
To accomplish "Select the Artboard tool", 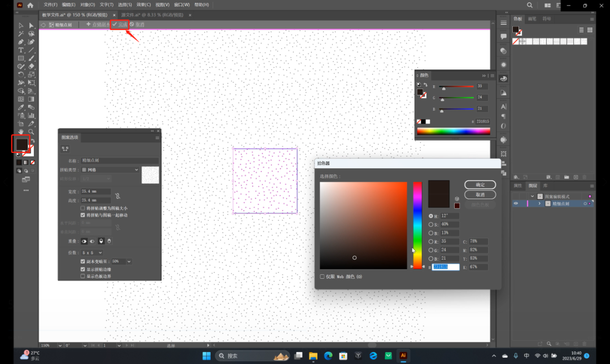I will (21, 124).
